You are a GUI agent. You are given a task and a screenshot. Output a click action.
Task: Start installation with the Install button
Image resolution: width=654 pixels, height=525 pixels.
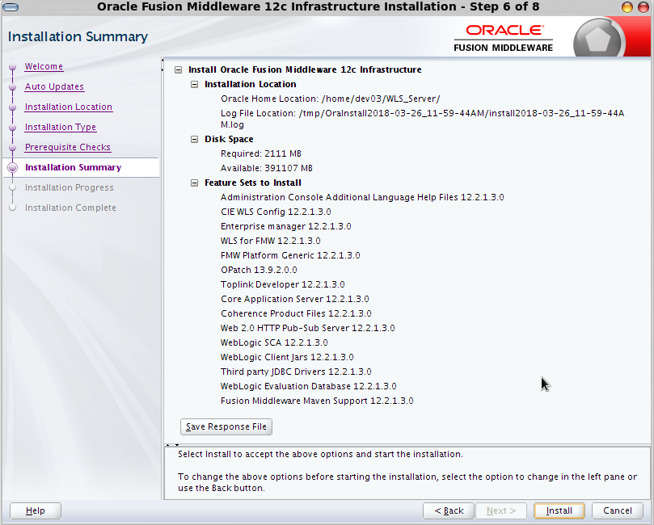[x=559, y=511]
